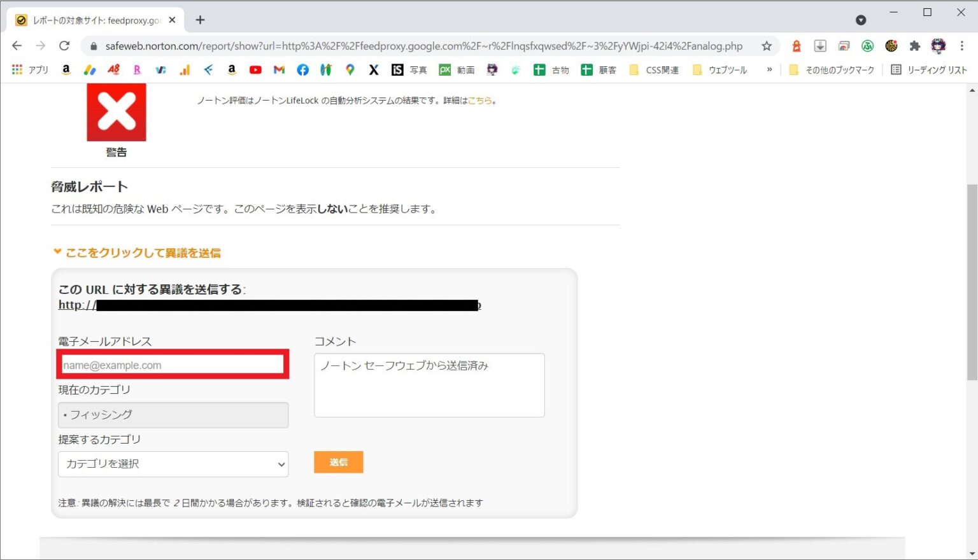Click the email address input field
The width and height of the screenshot is (978, 560).
pyautogui.click(x=173, y=365)
